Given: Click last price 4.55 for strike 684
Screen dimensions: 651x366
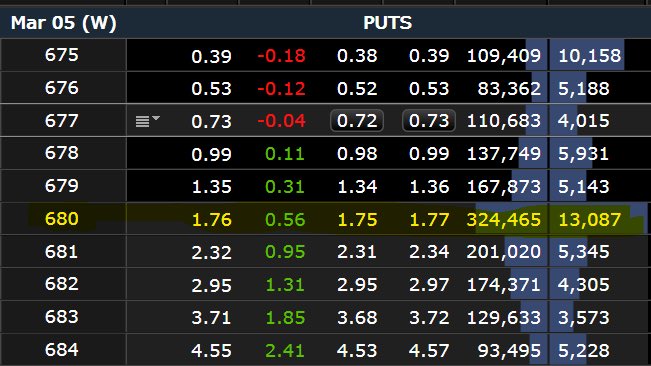Looking at the screenshot, I should pyautogui.click(x=211, y=351).
